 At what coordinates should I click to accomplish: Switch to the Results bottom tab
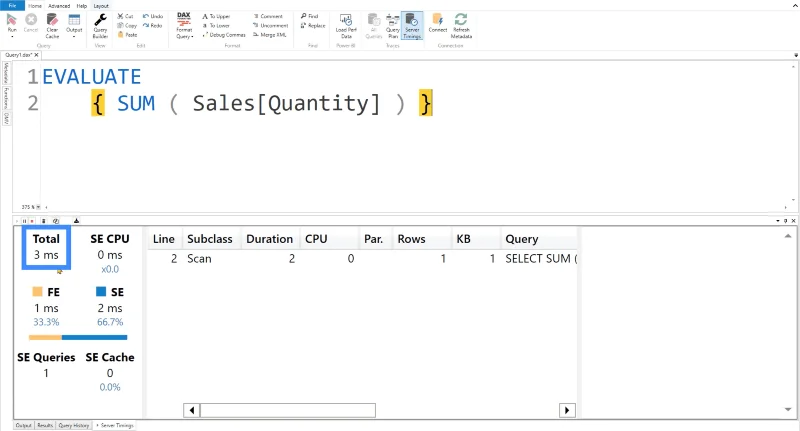click(45, 425)
